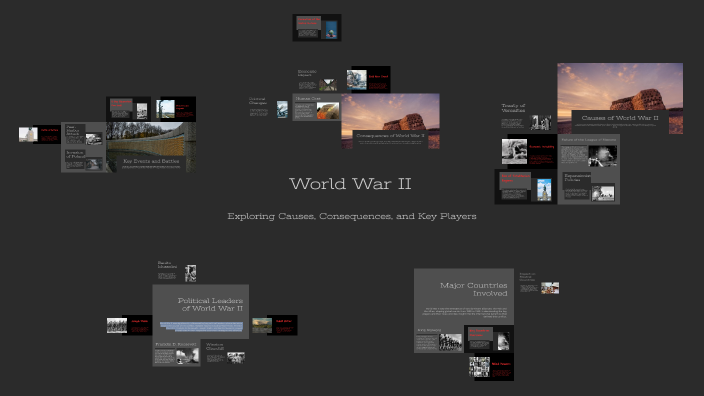Open the Causes of World War II frame
Viewport: 704px width, 396px height.
pyautogui.click(x=620, y=98)
